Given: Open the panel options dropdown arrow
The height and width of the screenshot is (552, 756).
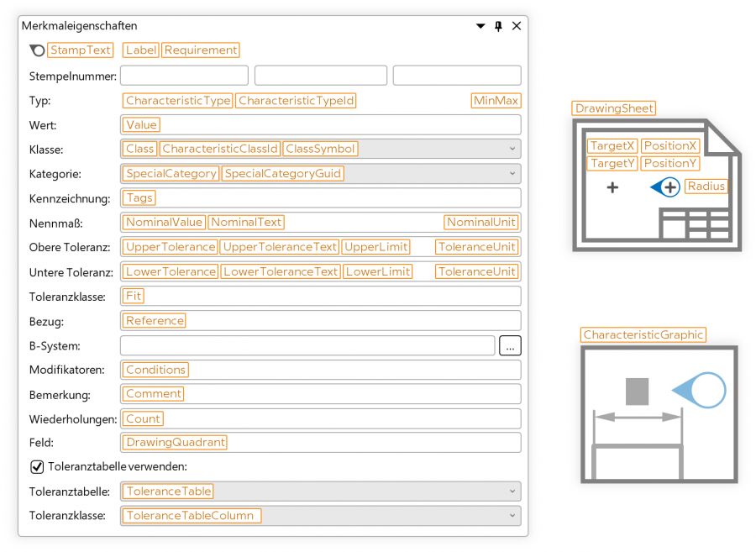Looking at the screenshot, I should 480,26.
